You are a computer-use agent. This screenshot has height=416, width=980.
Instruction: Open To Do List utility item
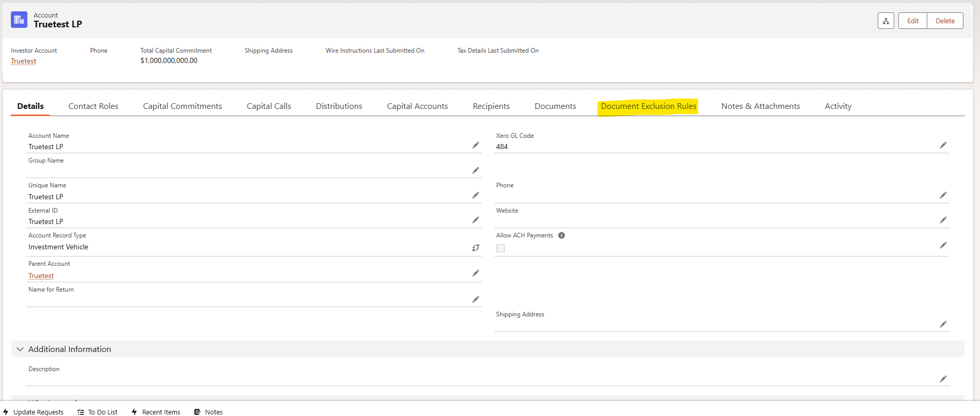pyautogui.click(x=98, y=412)
